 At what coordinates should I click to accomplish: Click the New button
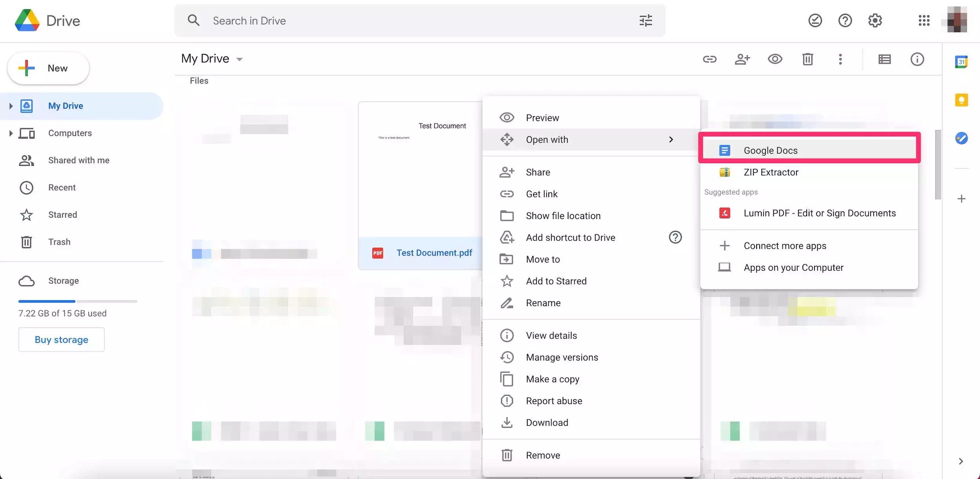pos(48,68)
